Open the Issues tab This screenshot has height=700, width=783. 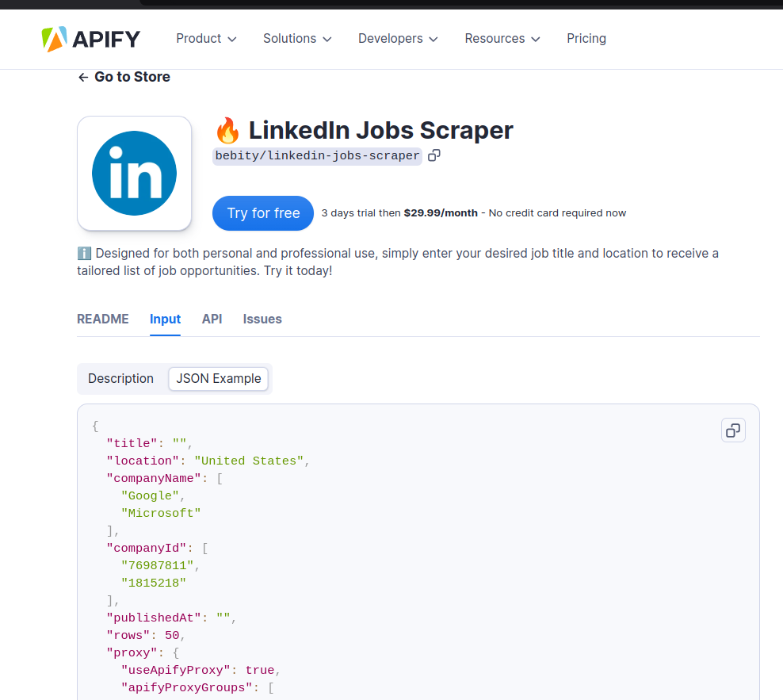262,319
